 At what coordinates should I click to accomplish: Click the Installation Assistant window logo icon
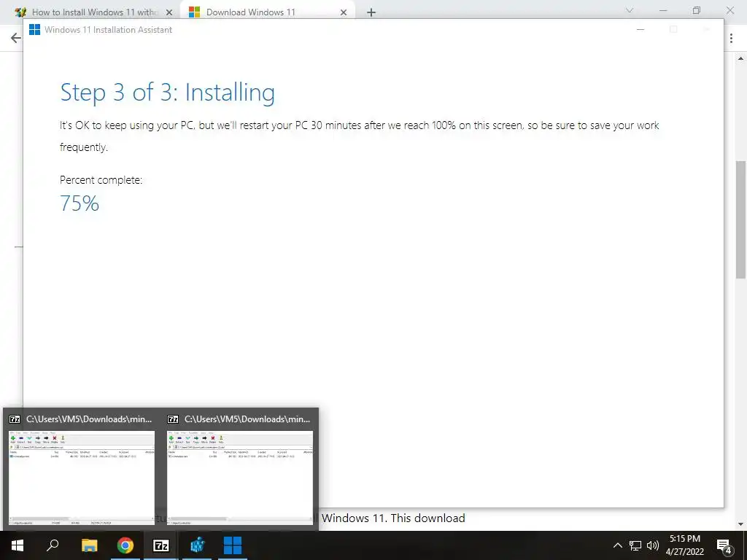(35, 29)
